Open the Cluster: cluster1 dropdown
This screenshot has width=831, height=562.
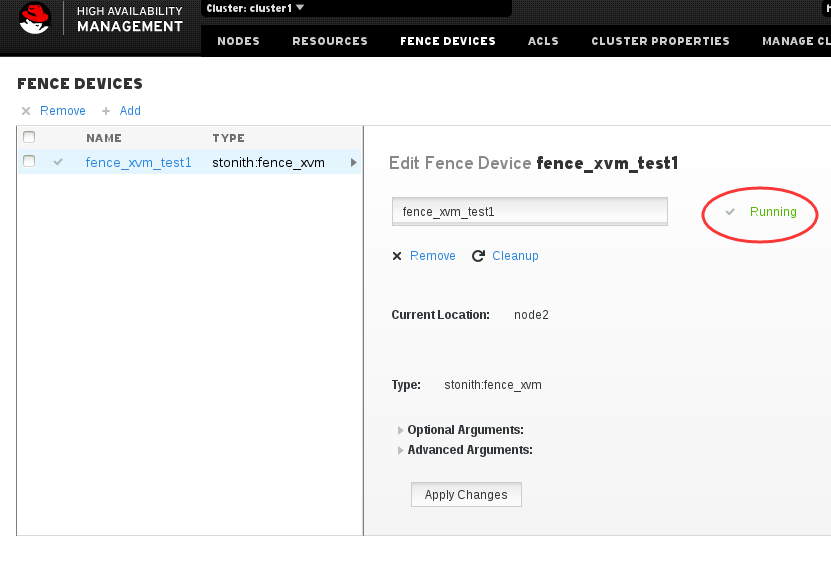click(x=255, y=8)
